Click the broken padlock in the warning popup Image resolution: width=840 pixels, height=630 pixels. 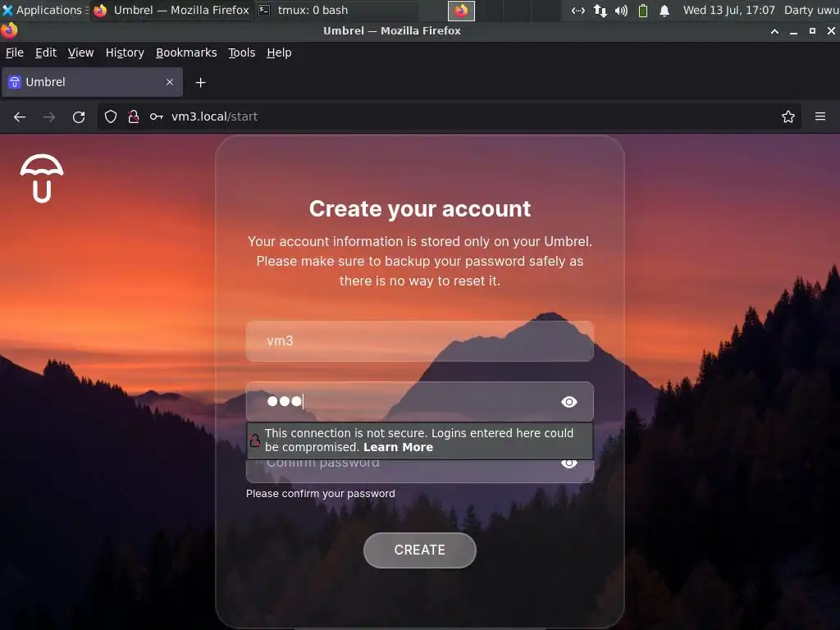coord(255,441)
